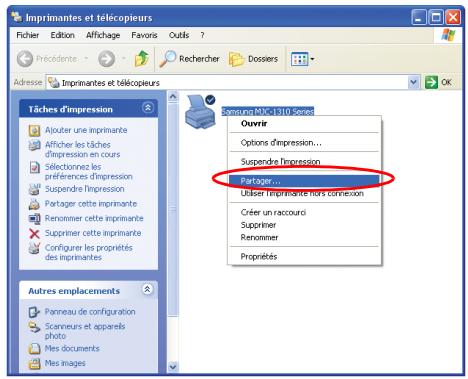The image size is (468, 379).
Task: Click the title bar printers icon
Action: [17, 17]
